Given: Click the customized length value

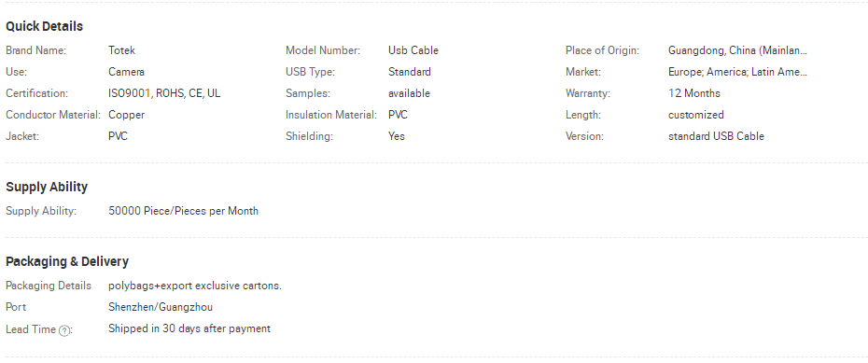Looking at the screenshot, I should point(696,115).
